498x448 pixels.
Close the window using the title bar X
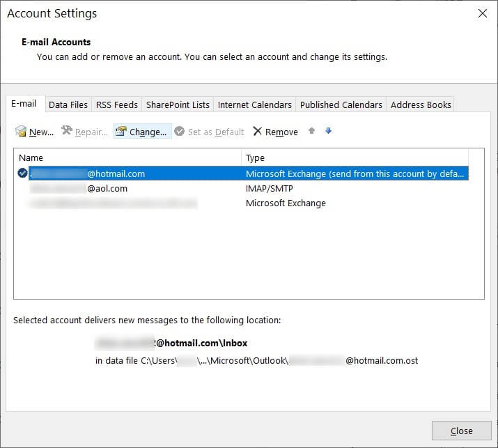pyautogui.click(x=483, y=13)
